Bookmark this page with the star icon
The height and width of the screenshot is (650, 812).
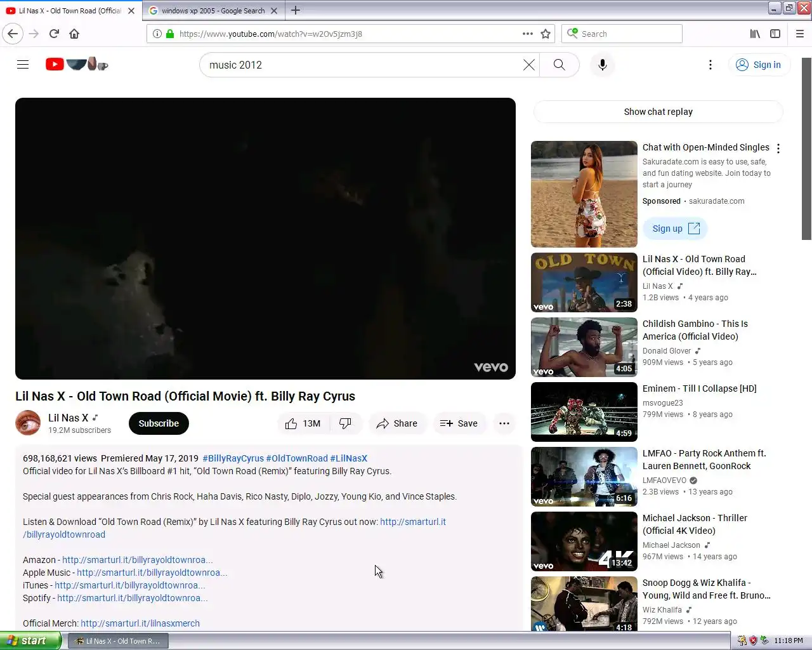(546, 34)
